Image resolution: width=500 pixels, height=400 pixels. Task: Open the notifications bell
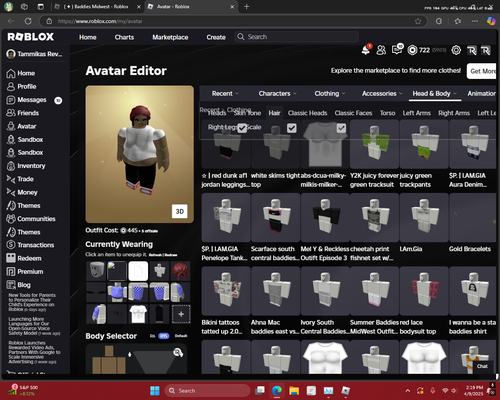click(366, 50)
